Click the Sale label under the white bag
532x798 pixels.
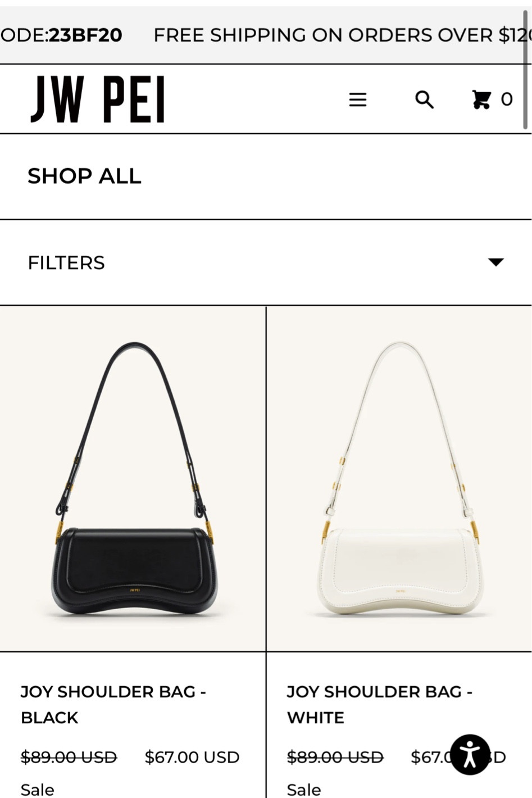(x=304, y=790)
